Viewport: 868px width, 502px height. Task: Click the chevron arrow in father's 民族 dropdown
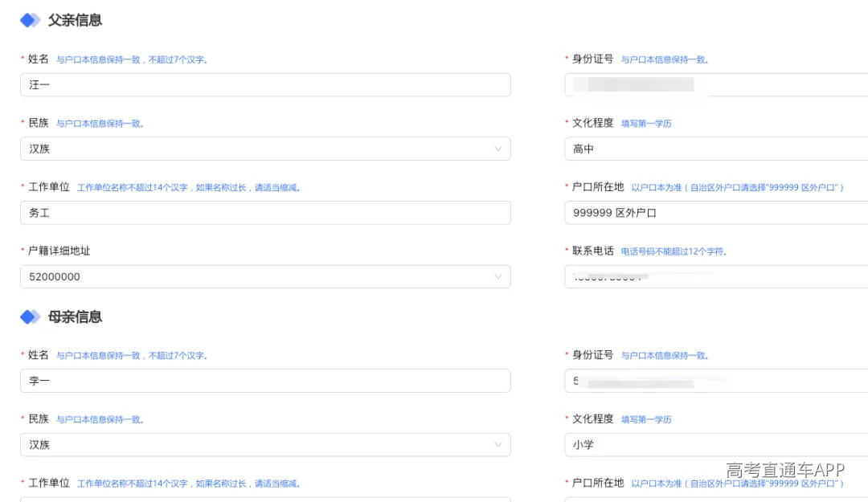click(x=498, y=149)
